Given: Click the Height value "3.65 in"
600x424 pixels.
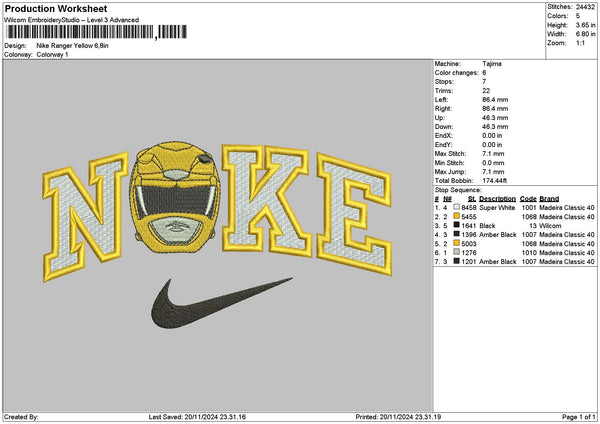Looking at the screenshot, I should click(585, 25).
